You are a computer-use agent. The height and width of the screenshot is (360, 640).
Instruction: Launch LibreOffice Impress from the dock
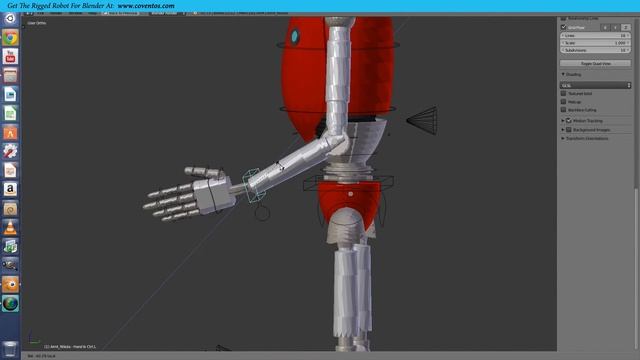(x=10, y=170)
